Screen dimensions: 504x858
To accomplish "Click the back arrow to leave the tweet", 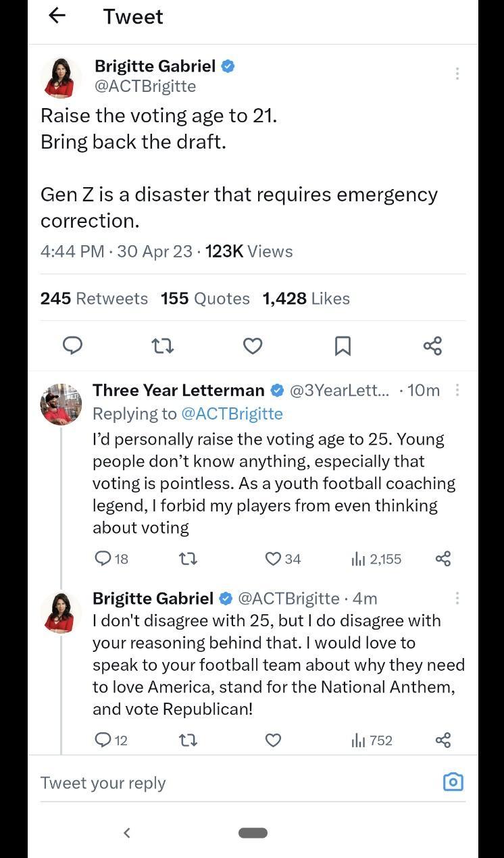I will click(x=57, y=16).
